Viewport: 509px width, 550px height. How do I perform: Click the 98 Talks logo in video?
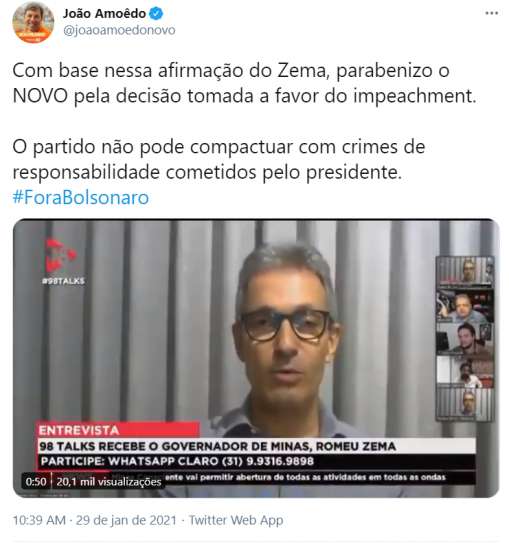point(60,255)
